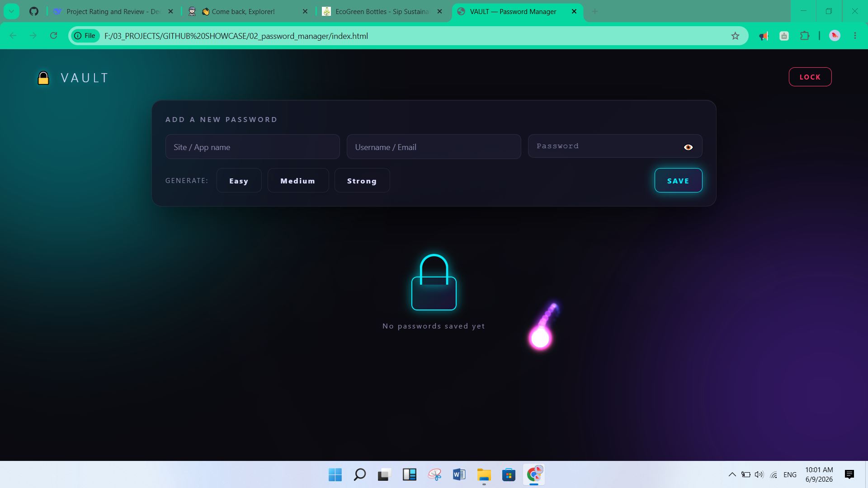Open volume control in system tray
The image size is (868, 488).
759,474
